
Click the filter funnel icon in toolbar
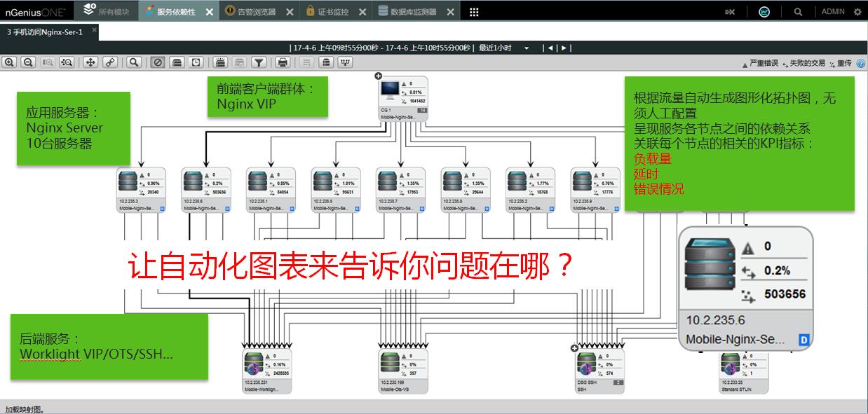(x=259, y=62)
